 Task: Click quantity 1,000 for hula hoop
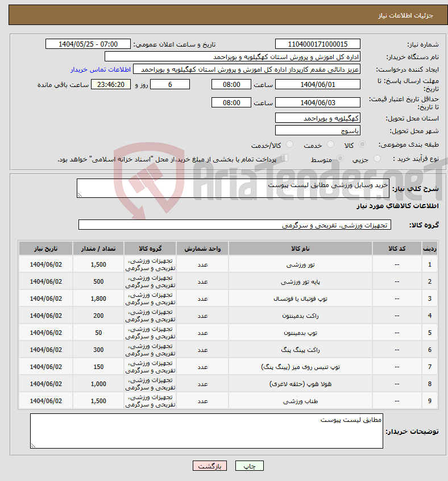pyautogui.click(x=98, y=384)
